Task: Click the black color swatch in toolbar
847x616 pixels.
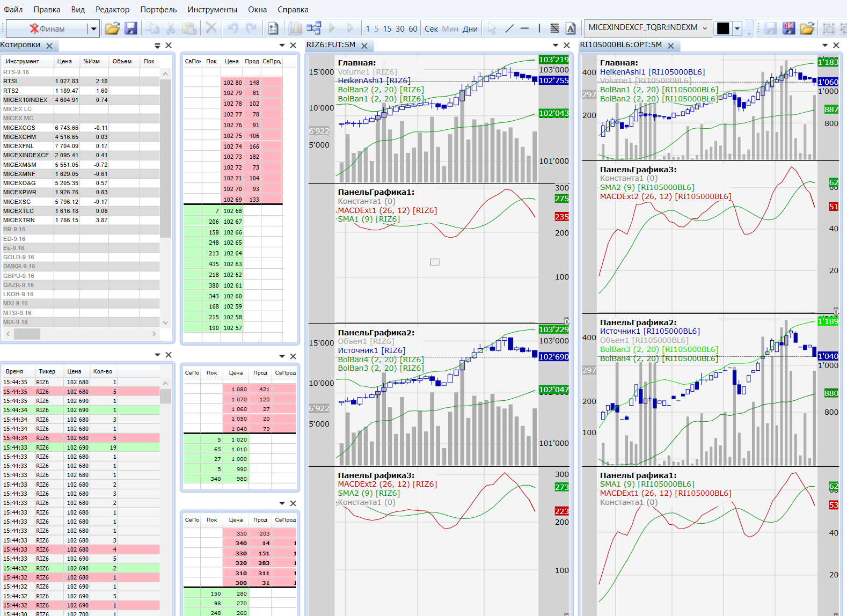Action: click(x=722, y=28)
